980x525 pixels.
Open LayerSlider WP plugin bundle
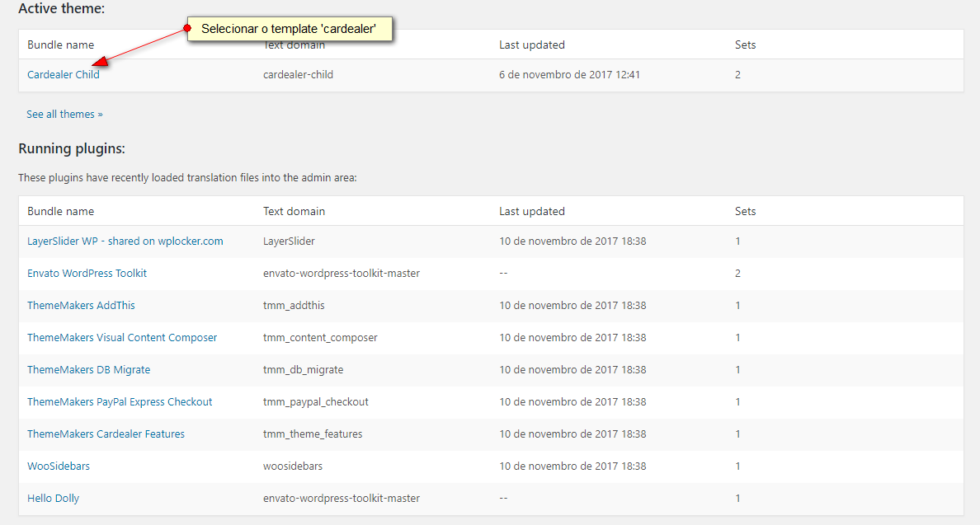(x=125, y=241)
